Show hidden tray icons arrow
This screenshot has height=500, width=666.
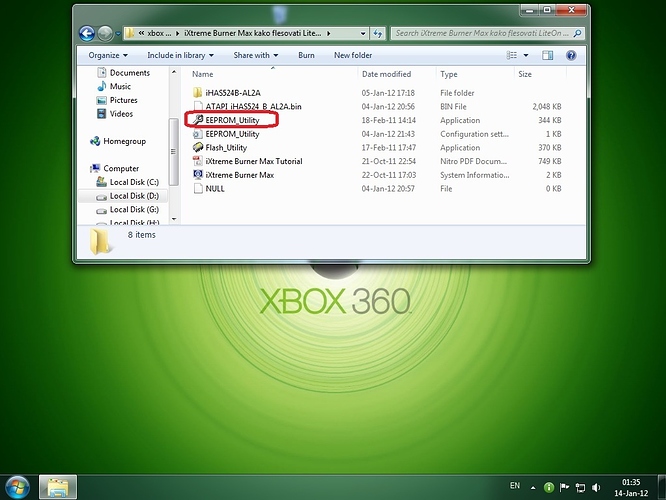[x=533, y=488]
